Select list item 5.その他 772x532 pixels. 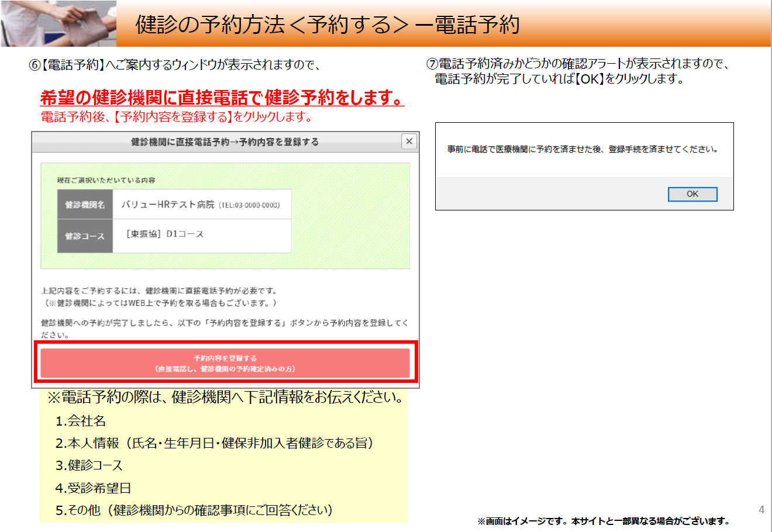coord(194,510)
